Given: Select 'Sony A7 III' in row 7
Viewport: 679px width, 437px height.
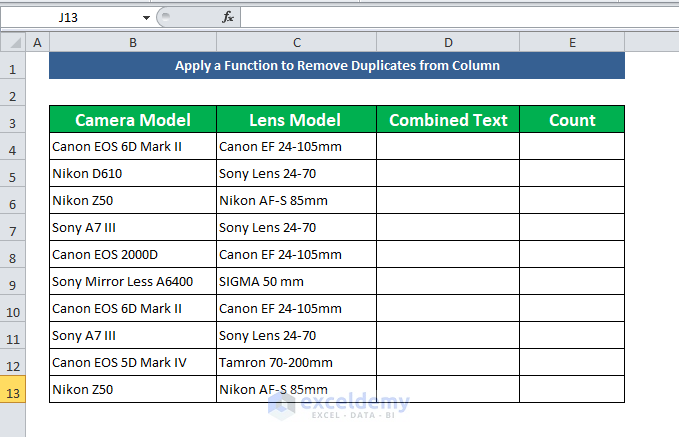Looking at the screenshot, I should pyautogui.click(x=133, y=227).
